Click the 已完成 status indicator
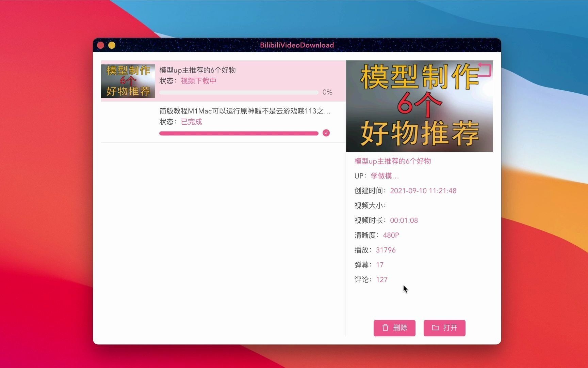The image size is (588, 368). pos(191,122)
